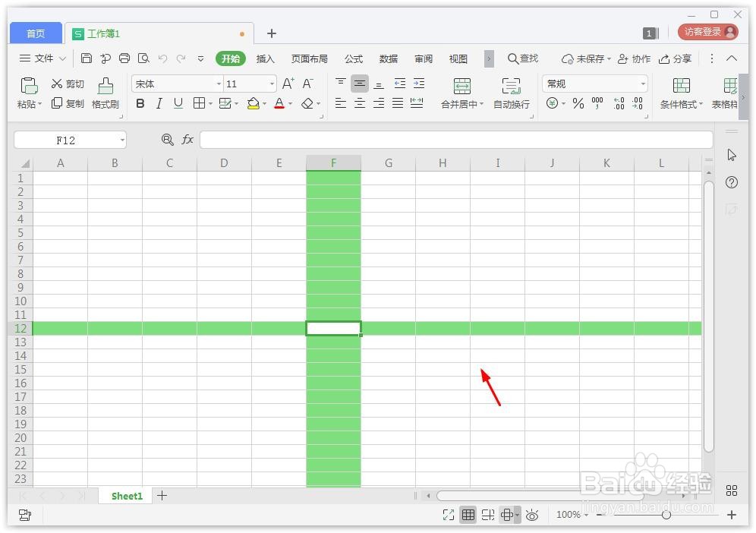Toggle top vertical alignment
The image size is (756, 533).
tap(340, 84)
